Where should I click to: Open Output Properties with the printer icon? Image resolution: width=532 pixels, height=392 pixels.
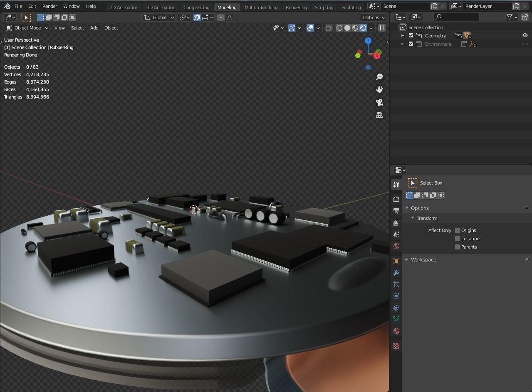tap(396, 211)
